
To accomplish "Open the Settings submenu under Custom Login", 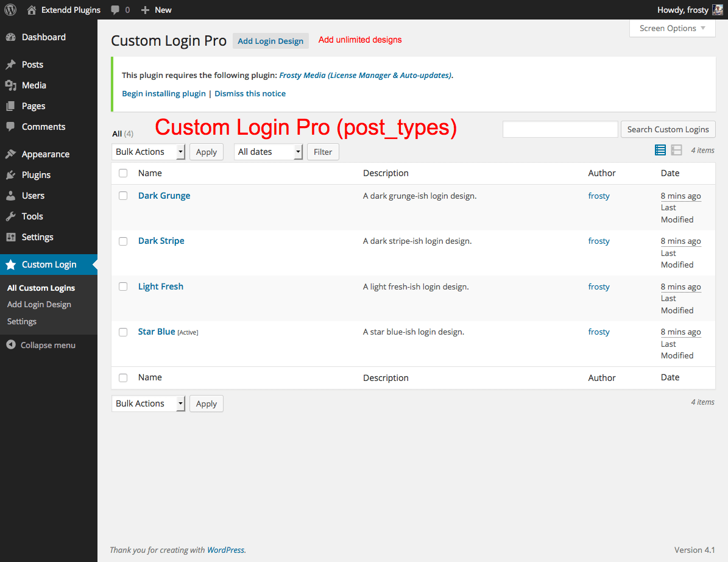I will pos(22,321).
